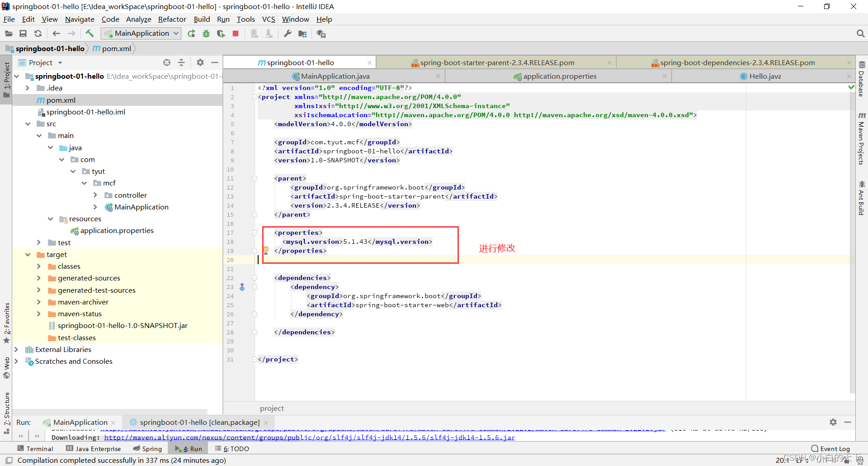Select springboot-01-hello-1.0-SNAPSHOT.jar file
This screenshot has width=868, height=466.
click(122, 326)
